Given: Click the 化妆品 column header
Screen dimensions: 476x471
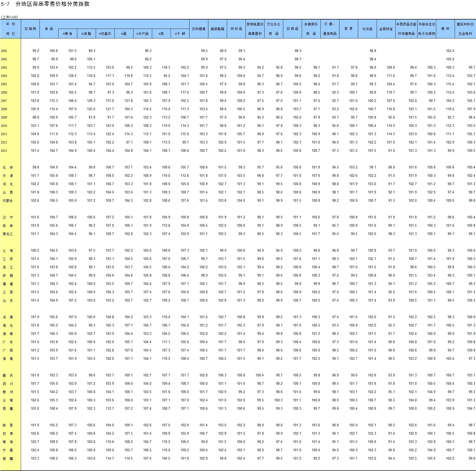Looking at the screenshot, I should coord(367,29).
